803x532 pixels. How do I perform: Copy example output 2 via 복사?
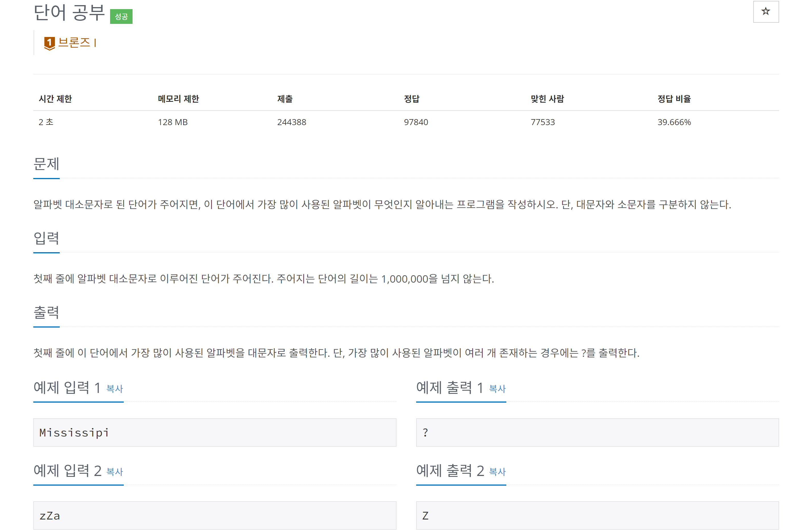[x=497, y=472]
